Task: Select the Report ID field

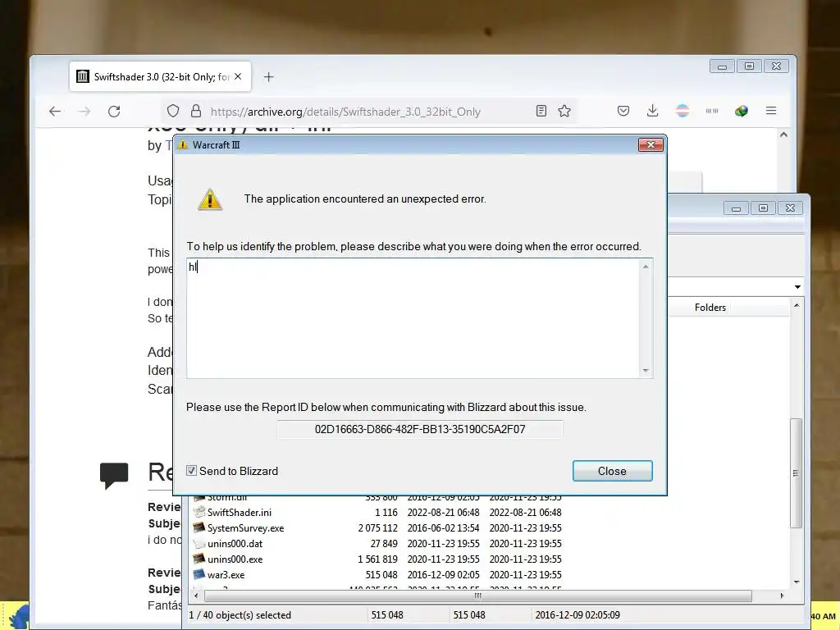Action: click(419, 429)
